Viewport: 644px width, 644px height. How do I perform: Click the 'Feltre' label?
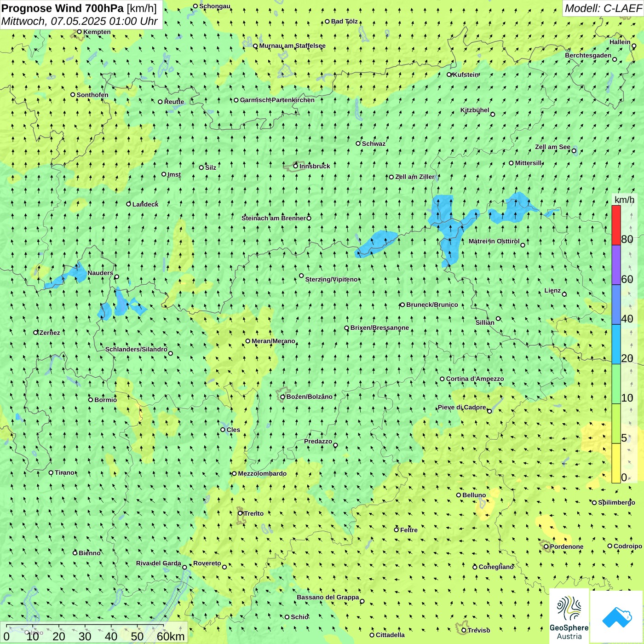409,530
